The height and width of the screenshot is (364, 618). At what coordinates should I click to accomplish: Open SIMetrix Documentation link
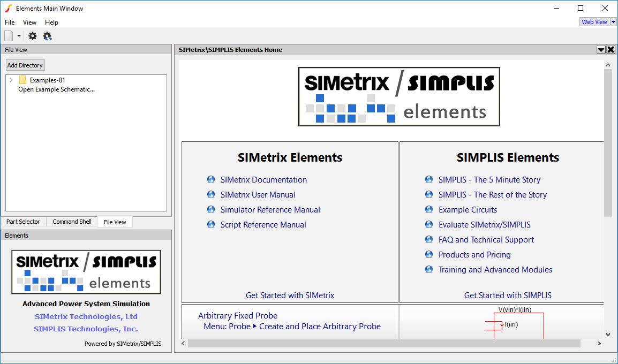point(263,180)
